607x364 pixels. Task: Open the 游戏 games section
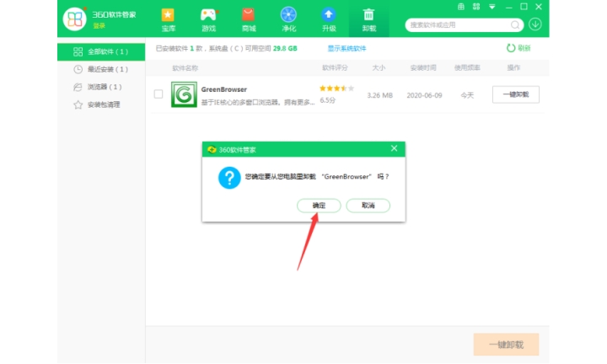207,19
